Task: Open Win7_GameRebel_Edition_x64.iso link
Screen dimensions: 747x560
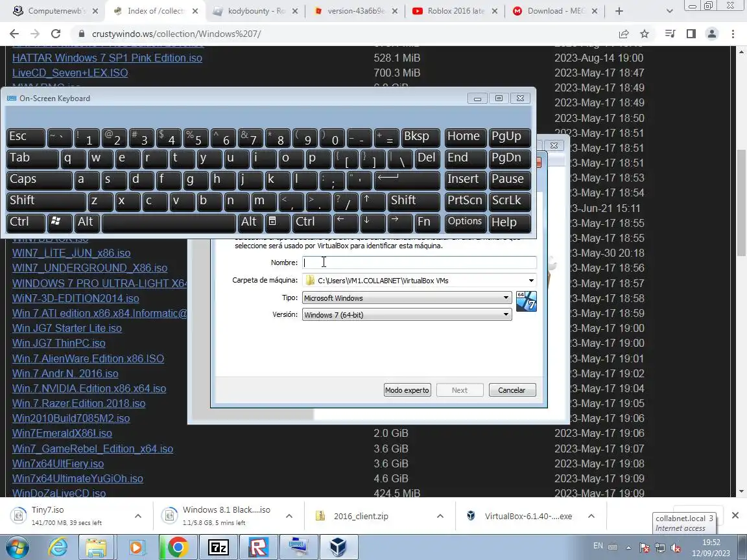Action: 93,449
